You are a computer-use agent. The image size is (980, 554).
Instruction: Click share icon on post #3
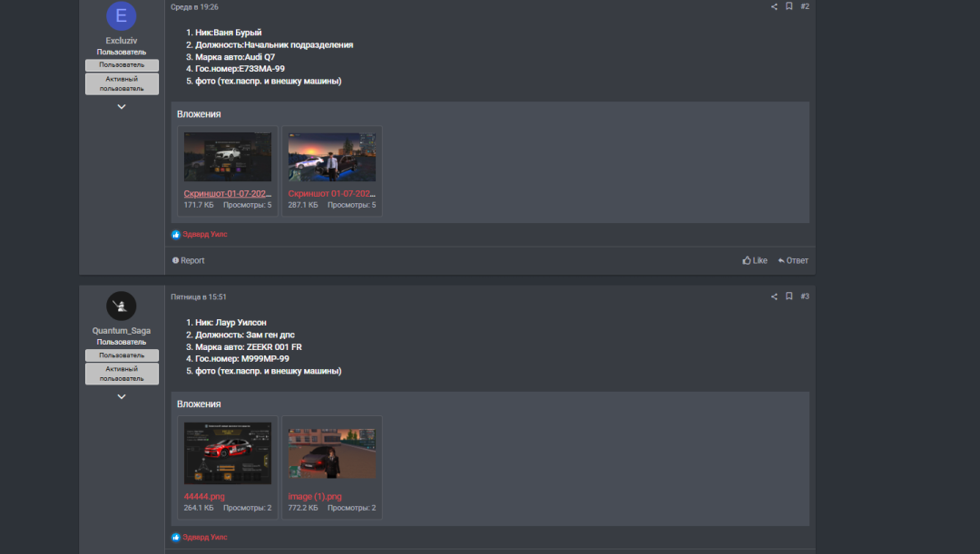(x=774, y=296)
